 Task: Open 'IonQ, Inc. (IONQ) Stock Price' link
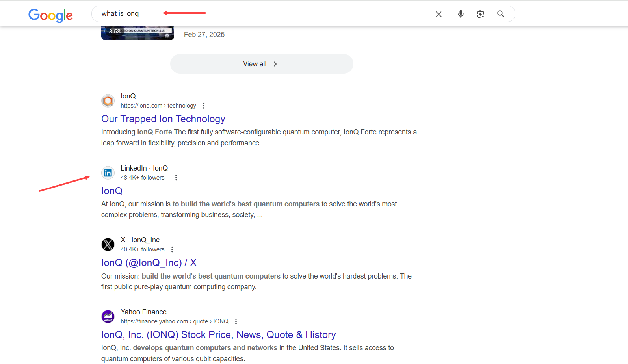pos(219,335)
